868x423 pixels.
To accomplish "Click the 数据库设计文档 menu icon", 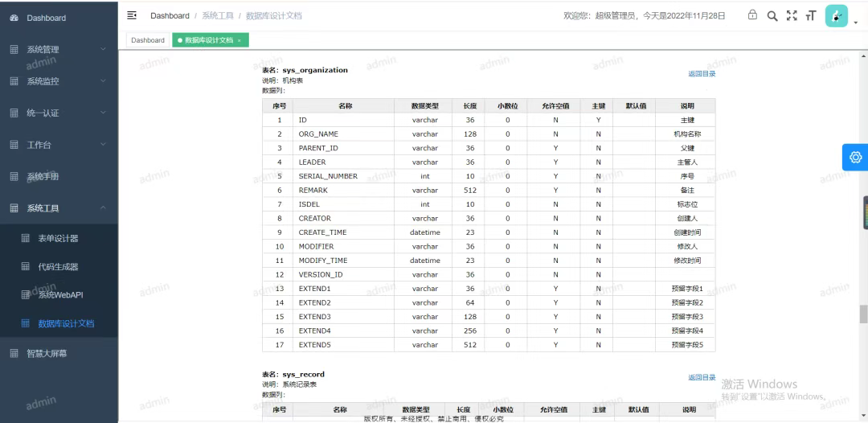I will [x=26, y=323].
